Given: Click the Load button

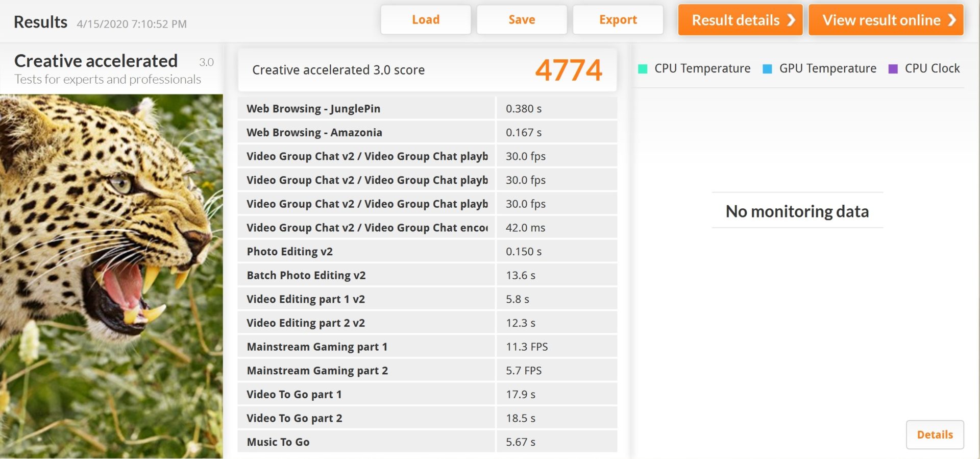Looking at the screenshot, I should (x=425, y=20).
